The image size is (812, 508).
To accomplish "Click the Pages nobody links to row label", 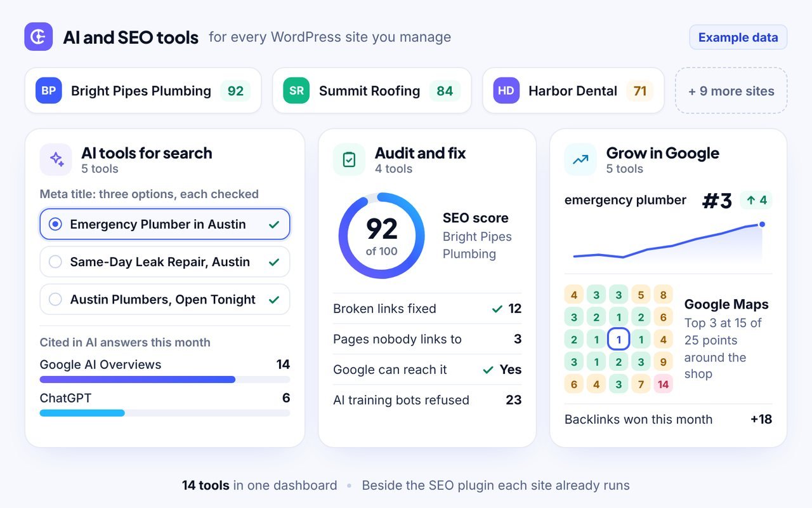I will pos(397,339).
